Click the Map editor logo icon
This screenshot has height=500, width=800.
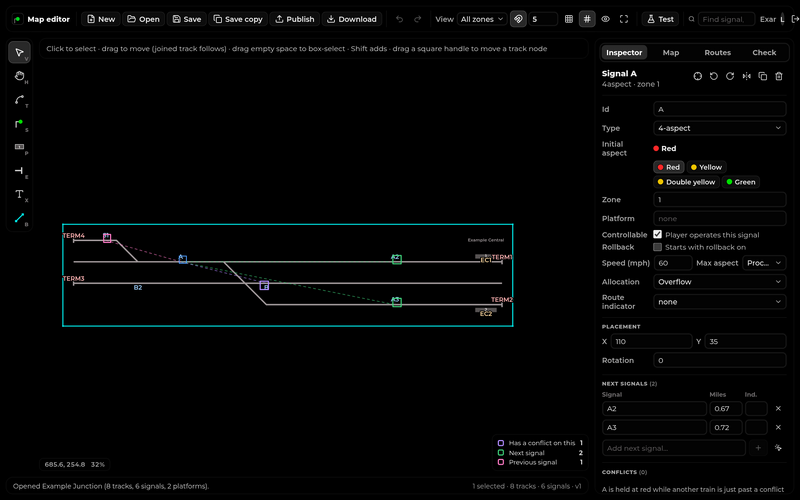18,19
